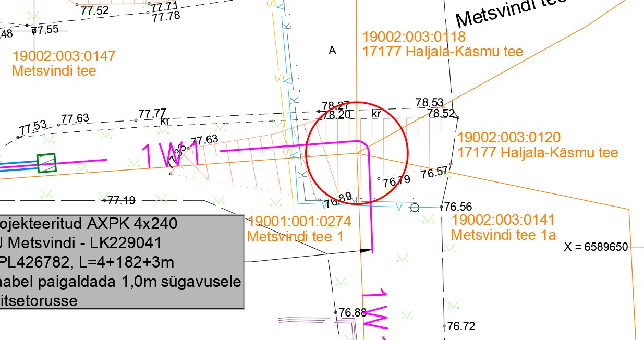
Task: Click parcel number 19002:003:0147
Action: (64, 56)
